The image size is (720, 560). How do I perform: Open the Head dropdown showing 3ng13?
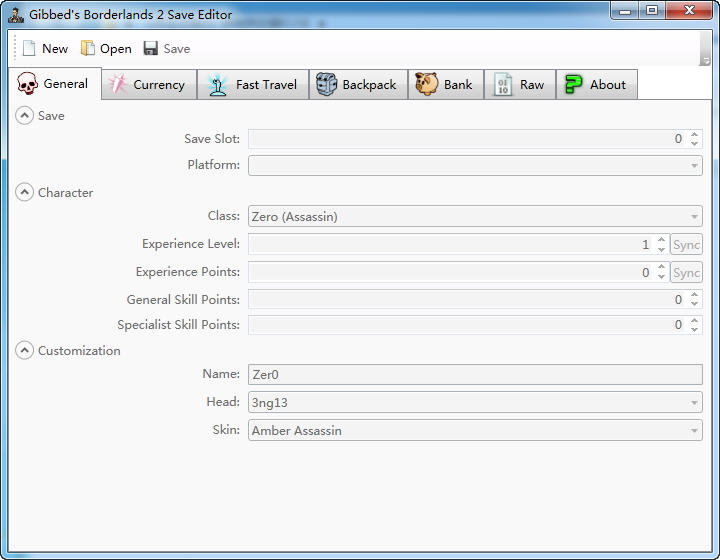pyautogui.click(x=475, y=403)
